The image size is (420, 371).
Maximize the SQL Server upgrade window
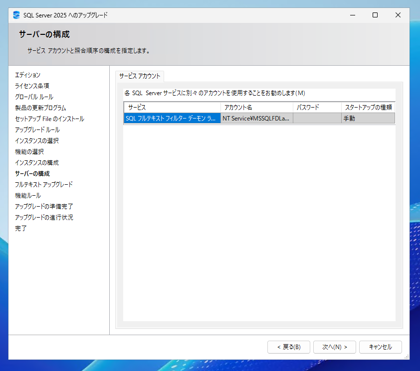pyautogui.click(x=375, y=15)
